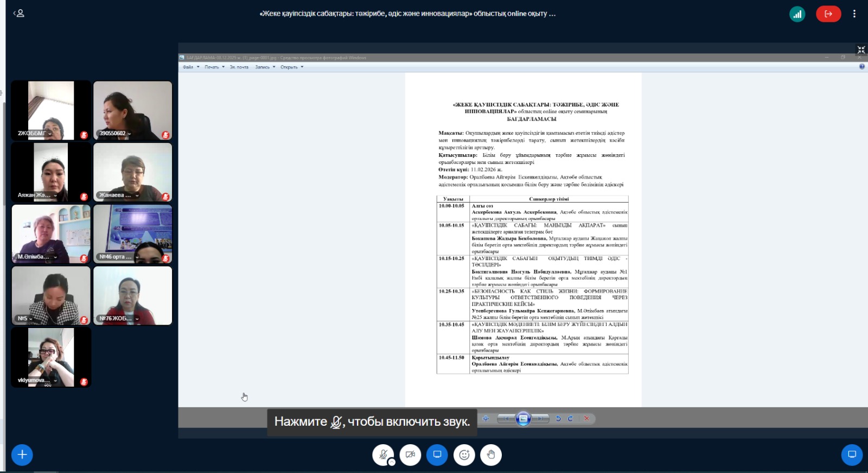Screen dimensions: 868x473
Task: Expand the dropdown beside 390550602 user name
Action: coord(129,134)
